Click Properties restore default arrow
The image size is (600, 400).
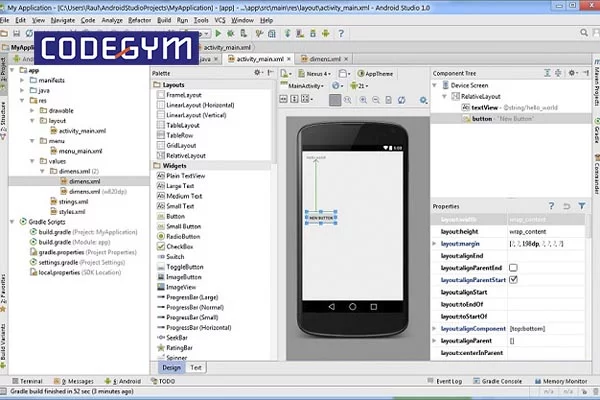coord(567,206)
